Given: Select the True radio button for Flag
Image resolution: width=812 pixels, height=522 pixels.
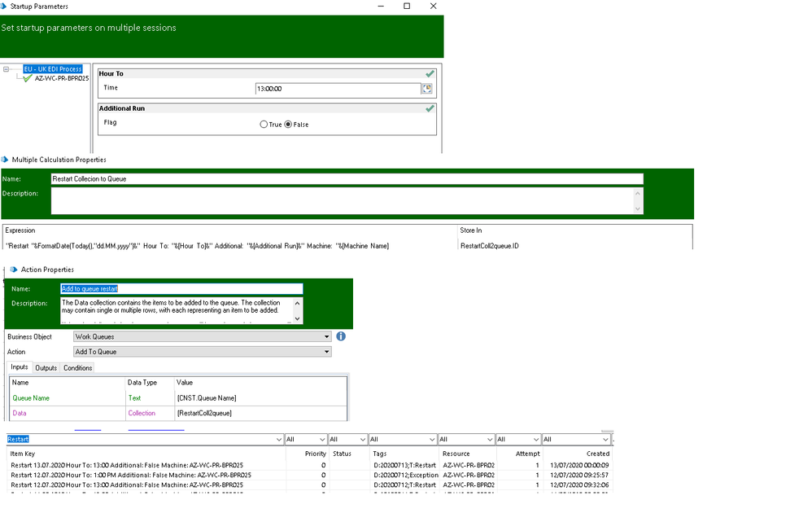Looking at the screenshot, I should click(264, 125).
